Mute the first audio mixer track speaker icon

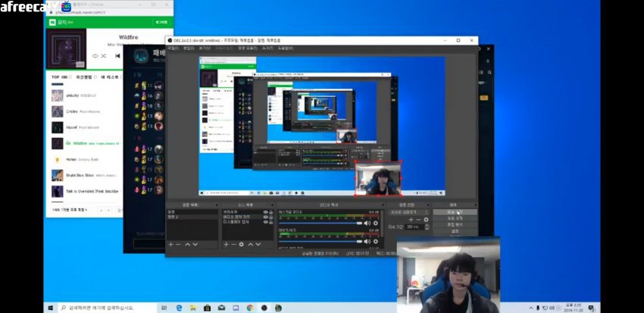(x=367, y=223)
